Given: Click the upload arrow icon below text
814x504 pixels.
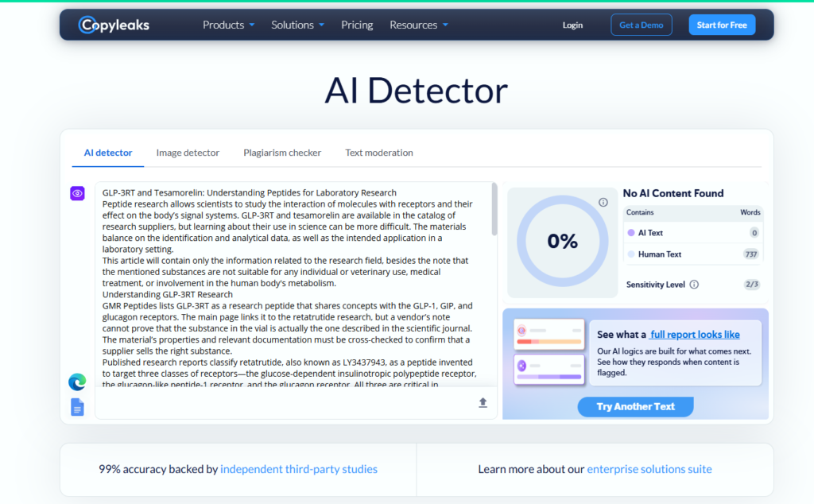Looking at the screenshot, I should 483,402.
